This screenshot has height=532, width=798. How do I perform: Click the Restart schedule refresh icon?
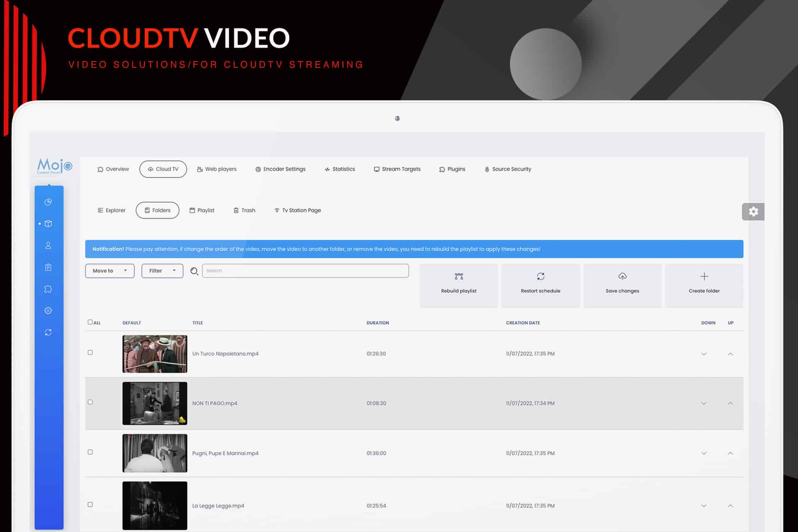(540, 276)
